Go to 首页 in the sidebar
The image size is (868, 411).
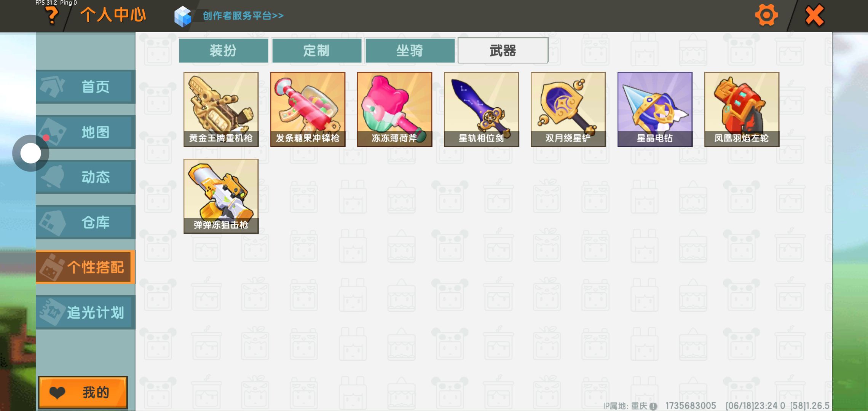(86, 87)
